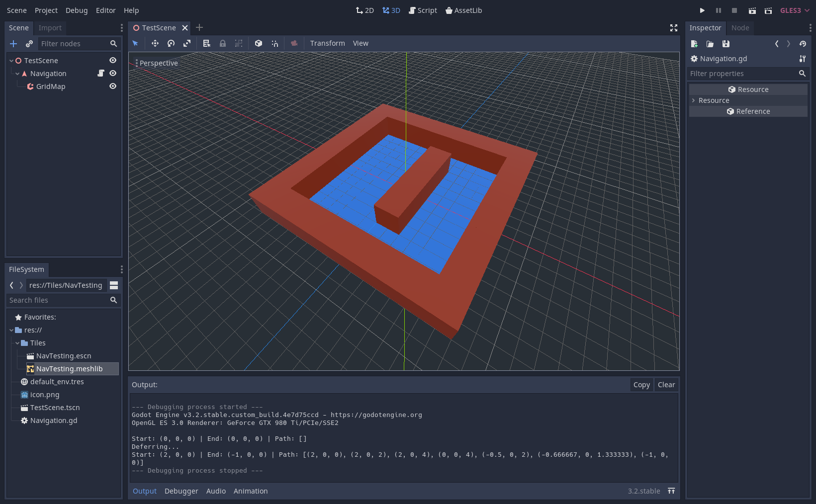Collapse the Tiles folder

pos(17,343)
